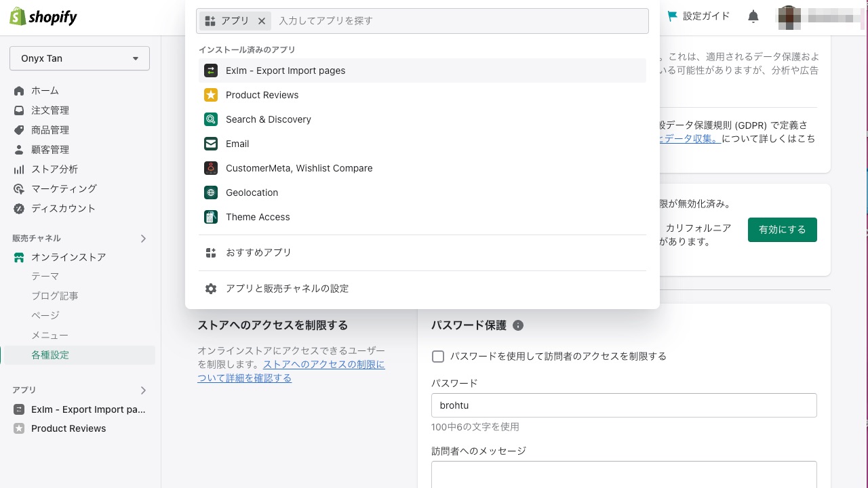Click sidebar ExIm app icon
868x488 pixels.
click(x=19, y=409)
